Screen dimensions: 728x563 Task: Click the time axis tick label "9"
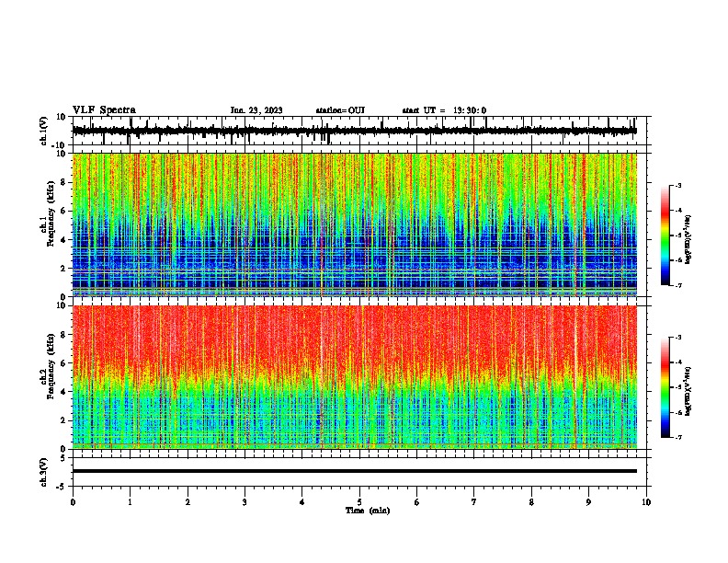click(588, 502)
